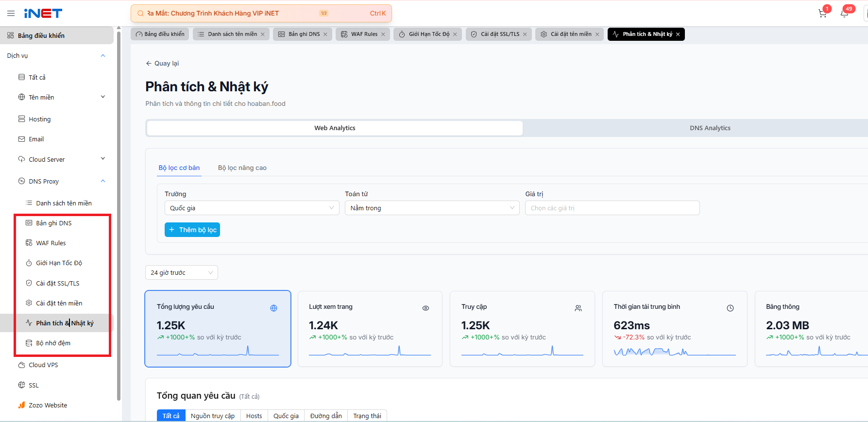Open the 24 giờ trước time range dropdown

click(182, 272)
